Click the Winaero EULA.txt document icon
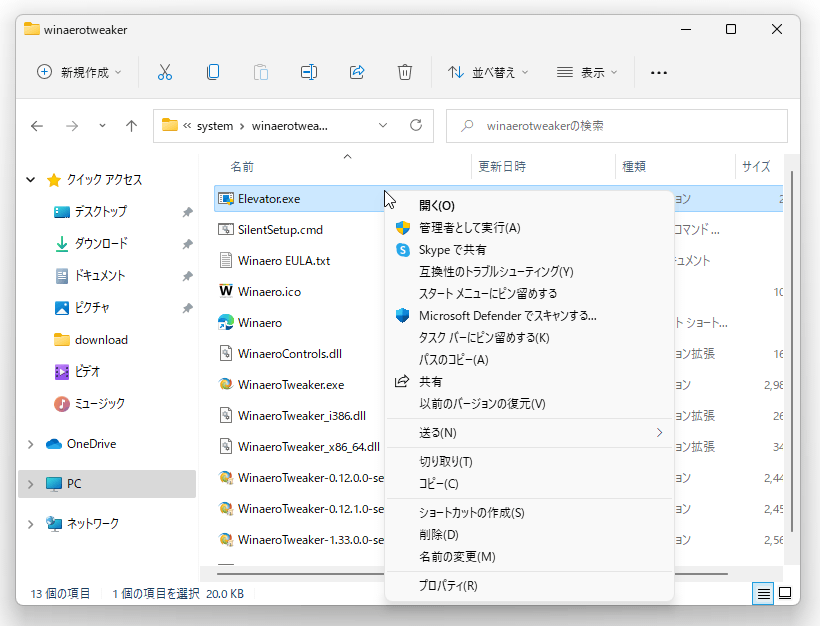This screenshot has width=820, height=626. pos(226,260)
